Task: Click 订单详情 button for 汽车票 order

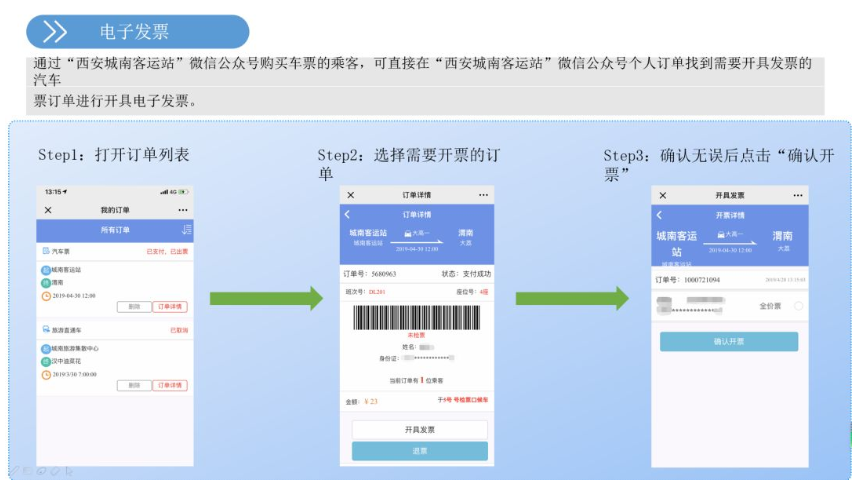Action: point(169,307)
